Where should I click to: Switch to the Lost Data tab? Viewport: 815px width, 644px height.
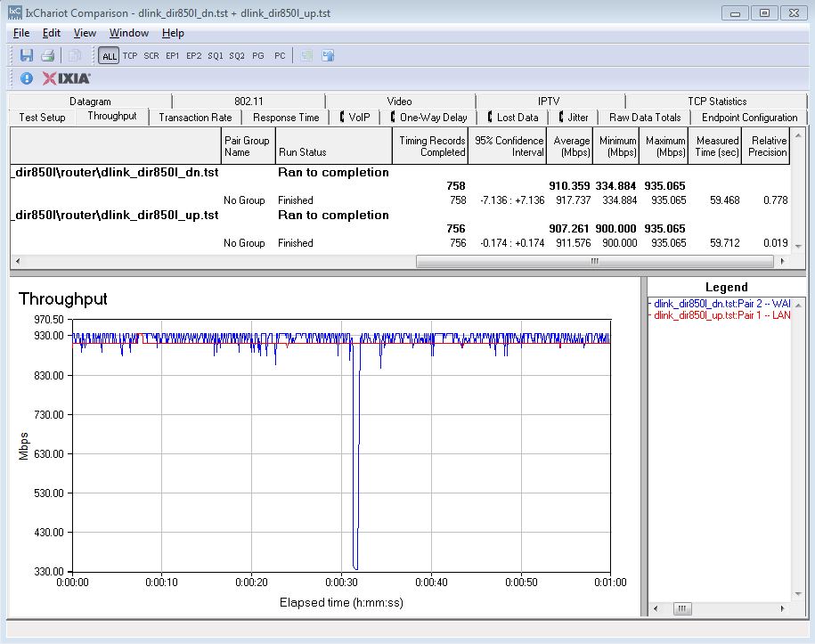tap(513, 118)
